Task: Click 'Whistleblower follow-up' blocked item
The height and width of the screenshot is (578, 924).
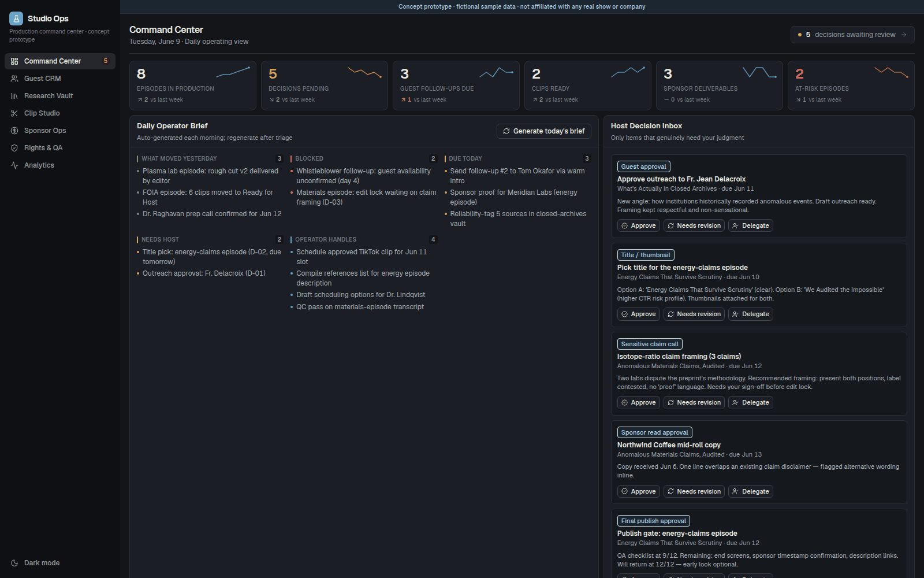Action: click(365, 176)
